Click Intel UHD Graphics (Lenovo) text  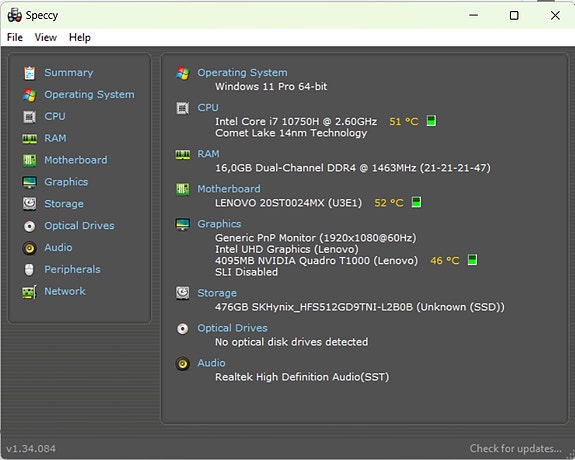coord(287,249)
